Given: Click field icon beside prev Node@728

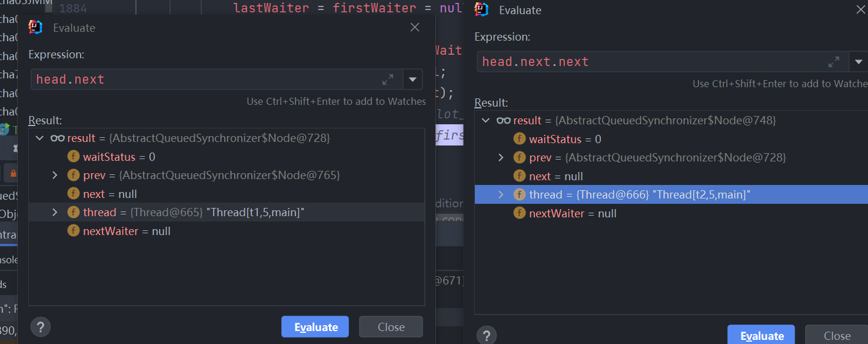Looking at the screenshot, I should (519, 157).
